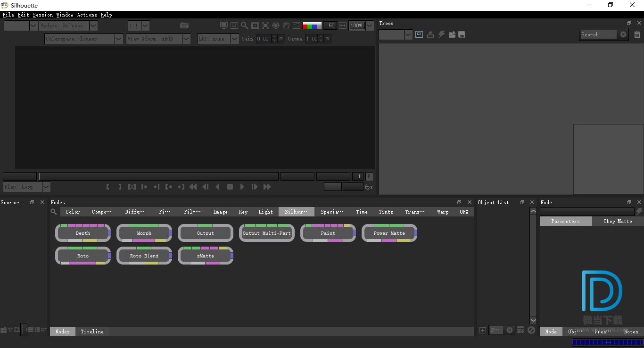Open the File menu
Viewport: 644px width, 348px height.
(x=8, y=15)
